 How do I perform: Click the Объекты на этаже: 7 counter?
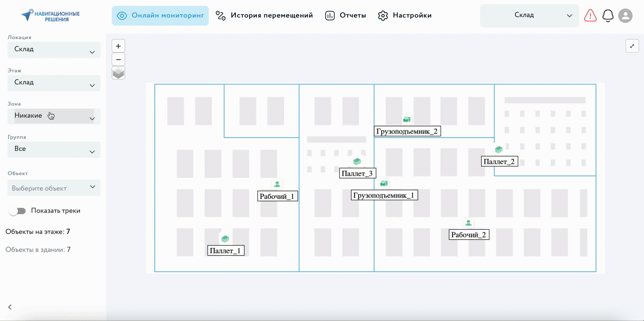pyautogui.click(x=38, y=232)
